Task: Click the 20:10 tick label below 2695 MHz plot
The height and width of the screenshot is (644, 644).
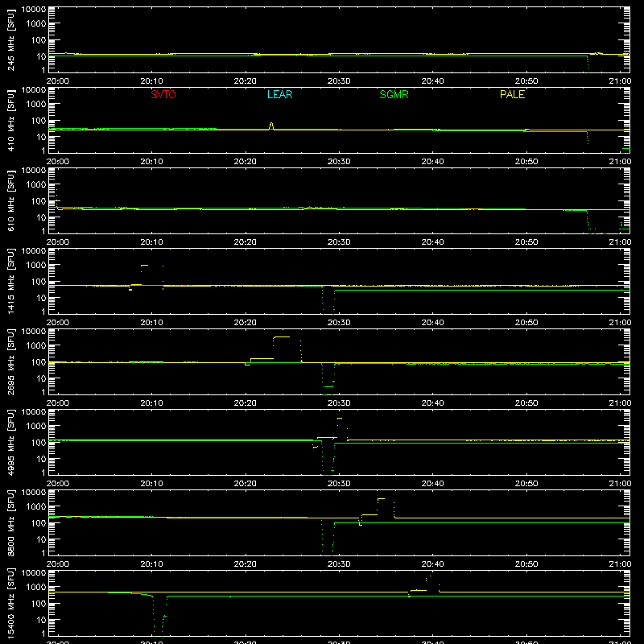Action: coord(151,403)
